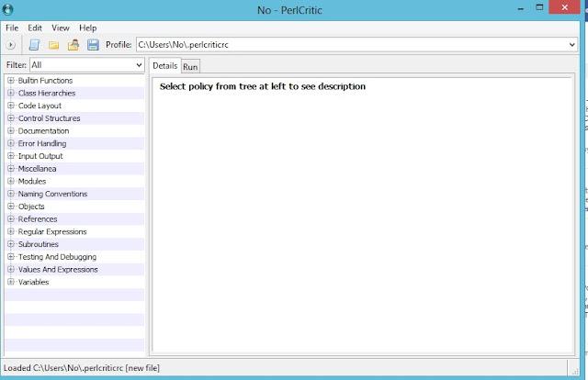Image resolution: width=588 pixels, height=380 pixels.
Task: Select References label in tree
Action: (x=38, y=218)
